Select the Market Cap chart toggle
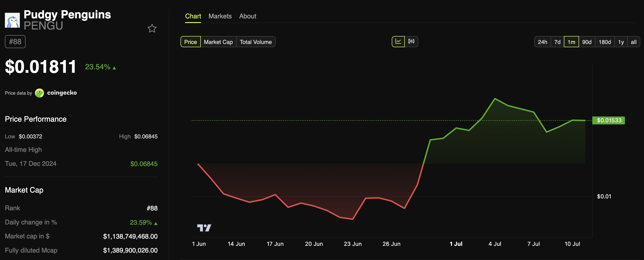 point(218,42)
